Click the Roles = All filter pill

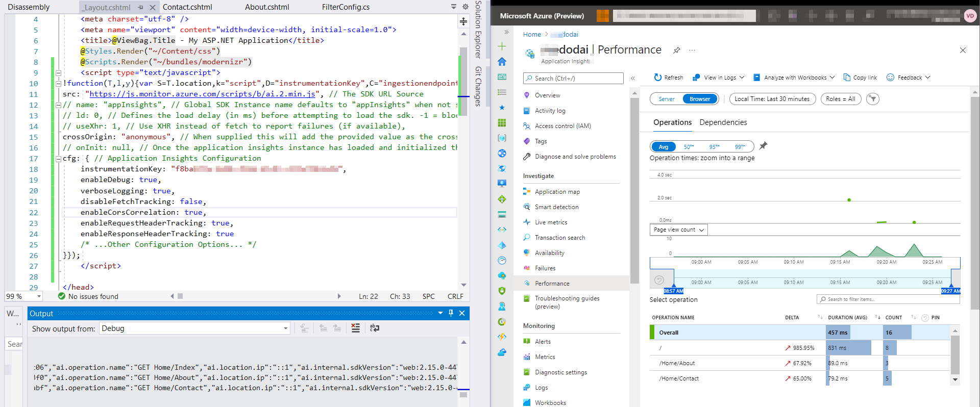(841, 99)
